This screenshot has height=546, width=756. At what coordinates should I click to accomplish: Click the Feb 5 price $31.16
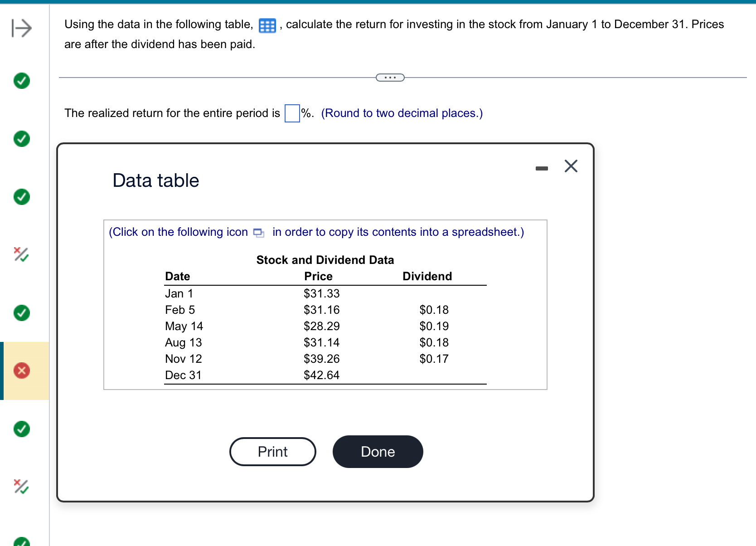pos(322,310)
